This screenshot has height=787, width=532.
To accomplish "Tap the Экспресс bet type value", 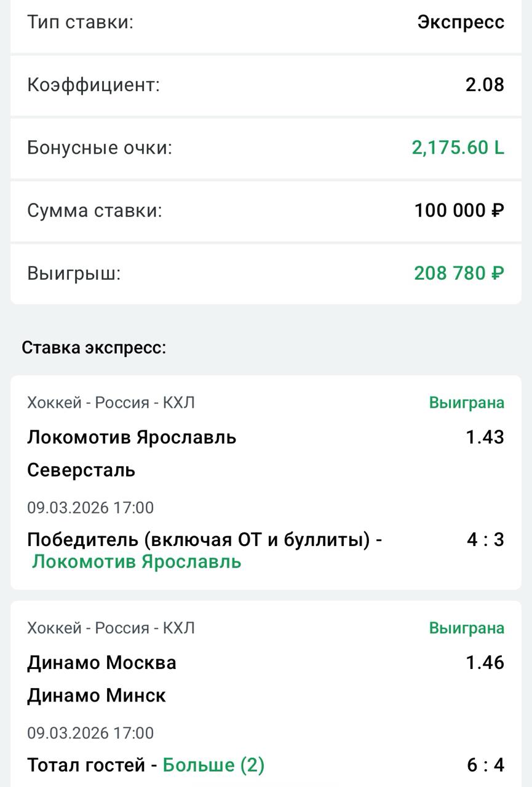I will coord(461,23).
